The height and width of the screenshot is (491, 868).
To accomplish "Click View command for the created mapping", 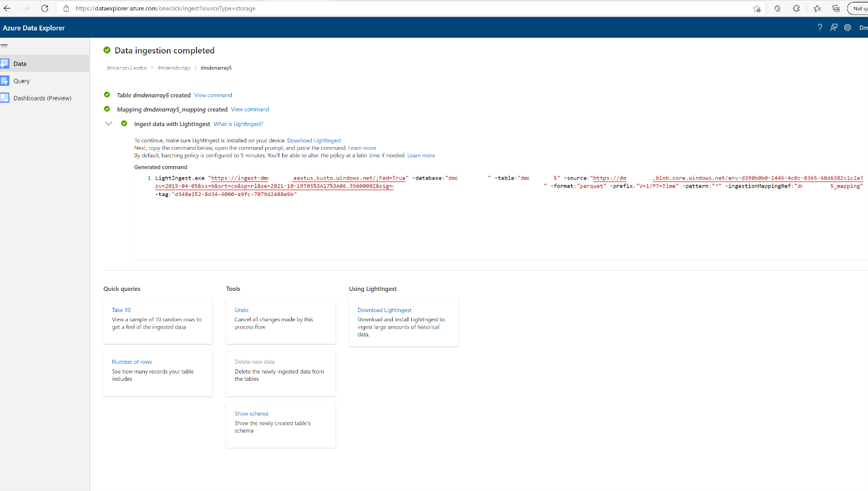I will 250,110.
